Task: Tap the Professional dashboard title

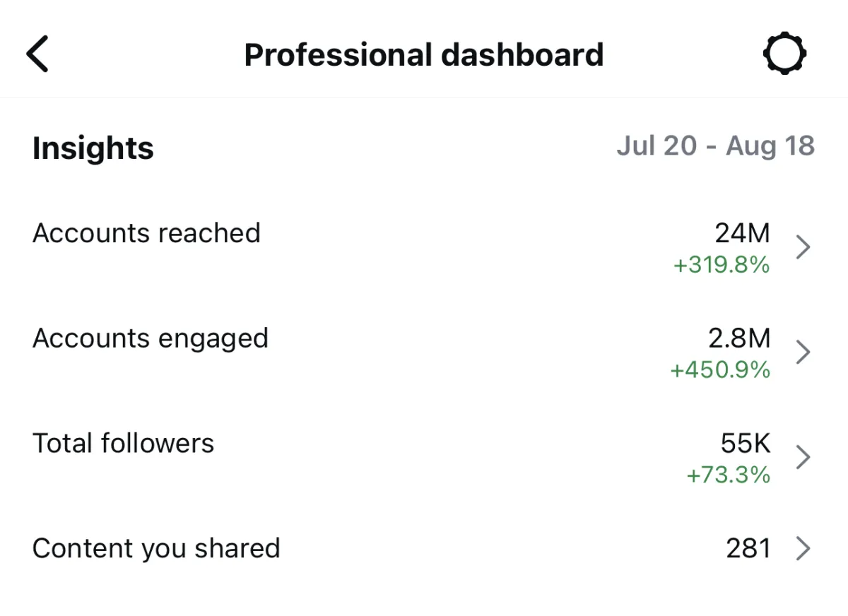Action: [x=424, y=54]
